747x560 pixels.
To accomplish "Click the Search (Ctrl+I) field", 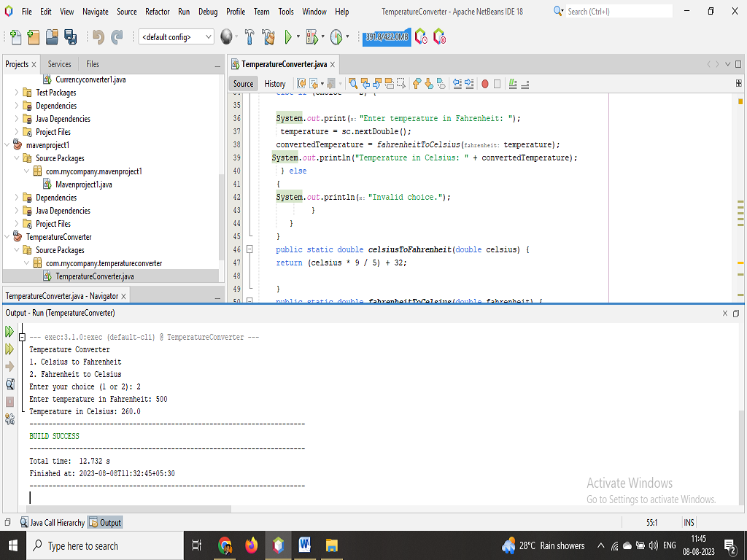I will tap(619, 12).
